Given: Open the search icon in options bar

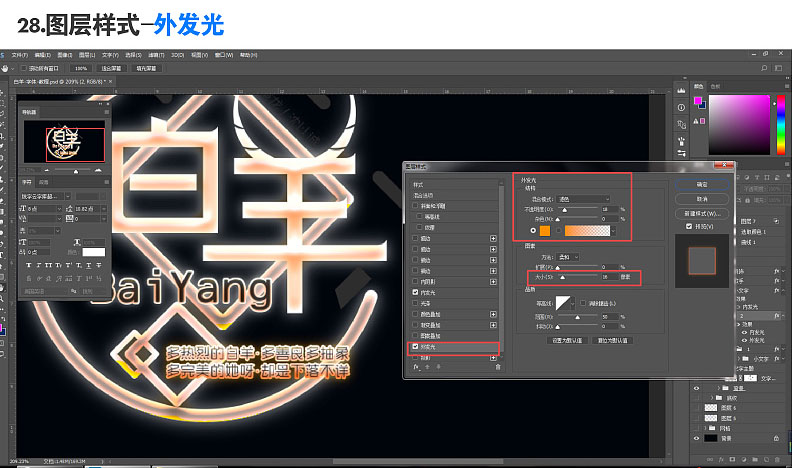Looking at the screenshot, I should tap(764, 68).
